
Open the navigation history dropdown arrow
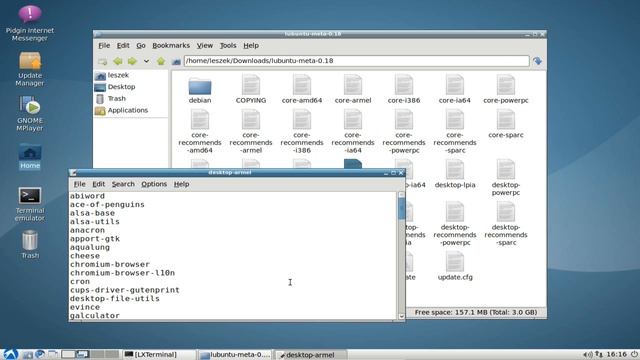coord(146,61)
